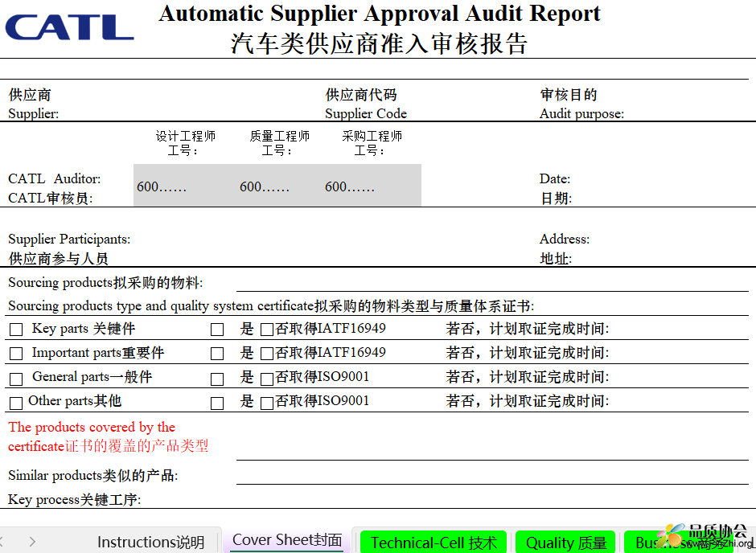756x553 pixels.
Task: Tick 否 checkbox in General parts row
Action: (267, 379)
